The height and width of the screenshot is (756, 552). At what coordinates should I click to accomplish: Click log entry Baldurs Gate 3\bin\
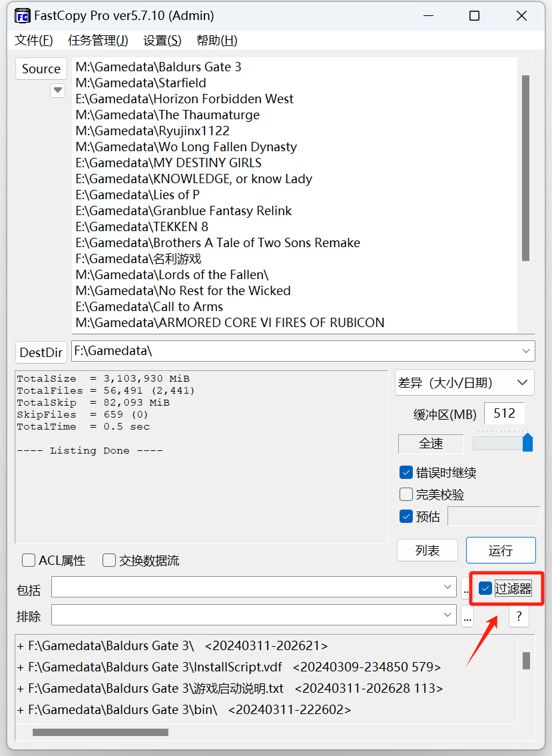pyautogui.click(x=184, y=709)
